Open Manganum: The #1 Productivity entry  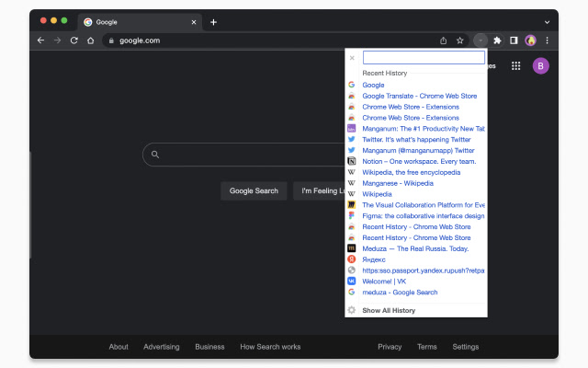[x=424, y=129]
